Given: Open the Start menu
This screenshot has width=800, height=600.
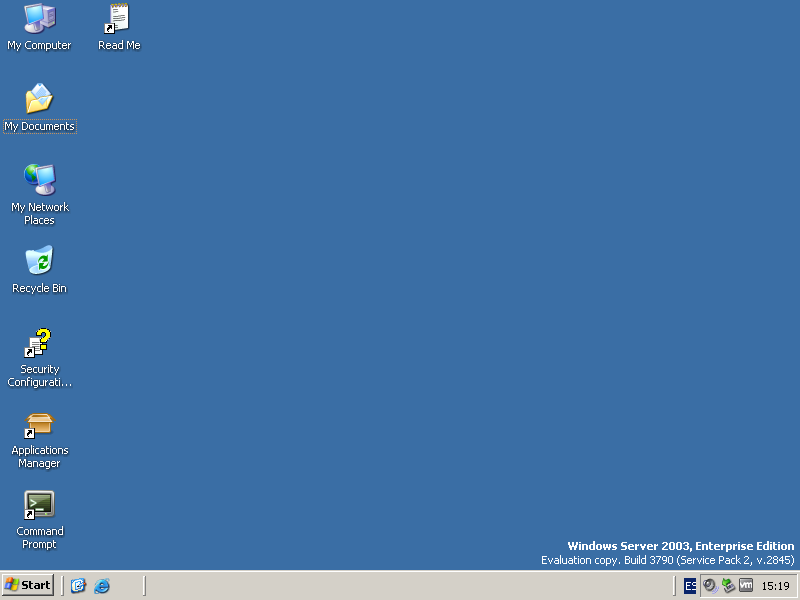Looking at the screenshot, I should [27, 585].
